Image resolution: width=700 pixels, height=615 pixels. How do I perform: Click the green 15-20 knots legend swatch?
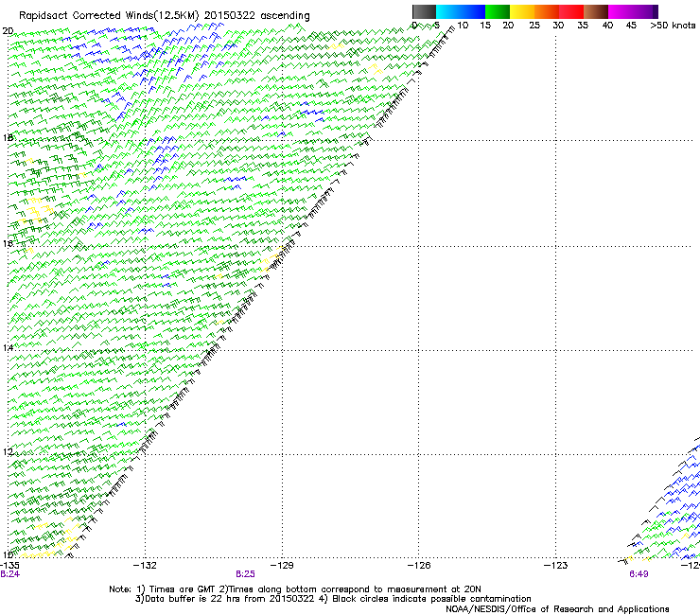pos(498,11)
